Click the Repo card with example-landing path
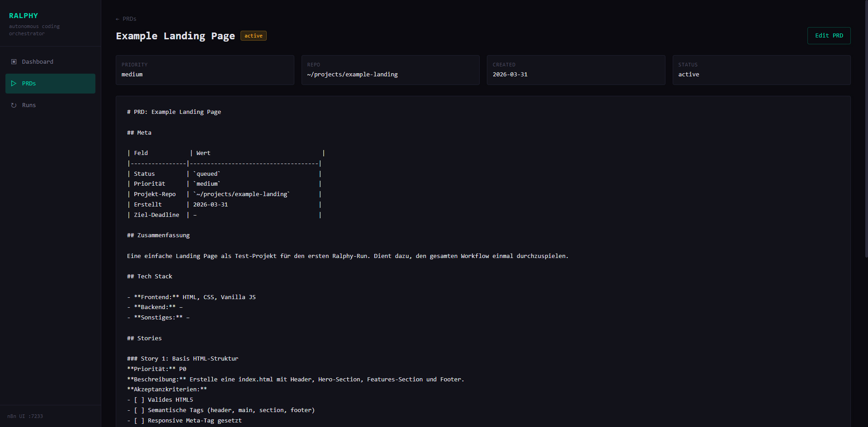Image resolution: width=868 pixels, height=427 pixels. coord(390,70)
